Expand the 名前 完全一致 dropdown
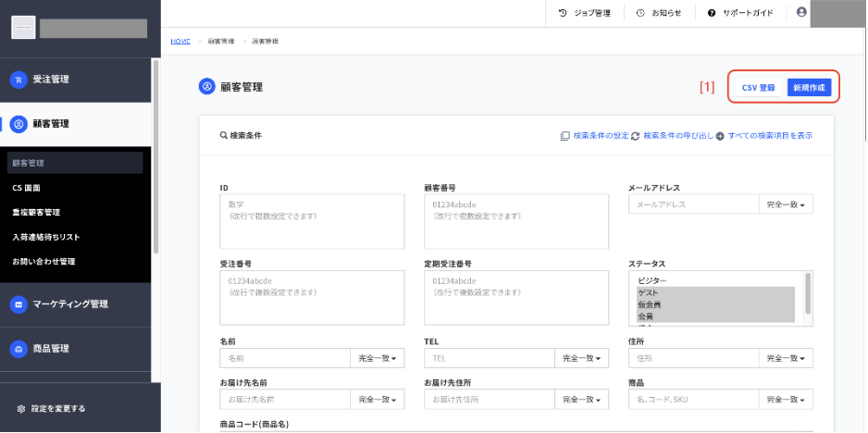 coord(377,358)
